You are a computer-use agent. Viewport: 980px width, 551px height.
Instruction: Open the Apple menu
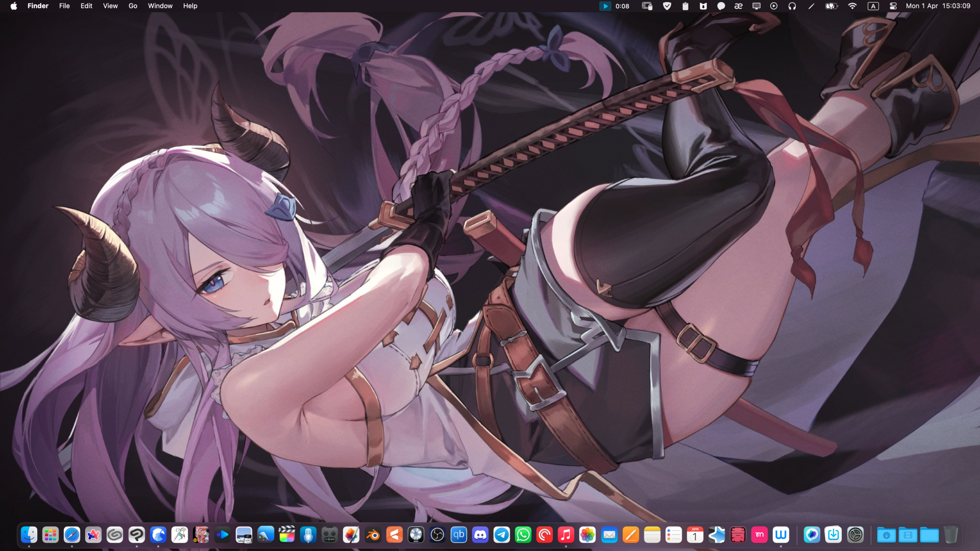point(14,6)
